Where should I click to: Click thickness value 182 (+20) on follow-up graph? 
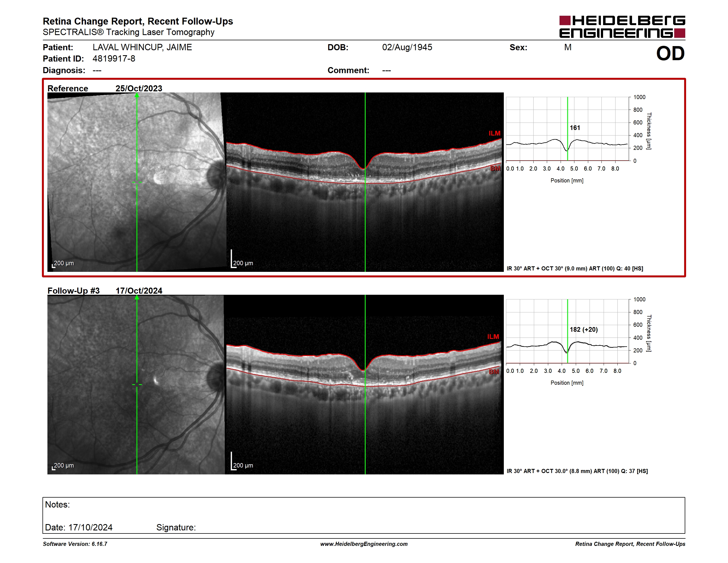tap(584, 330)
